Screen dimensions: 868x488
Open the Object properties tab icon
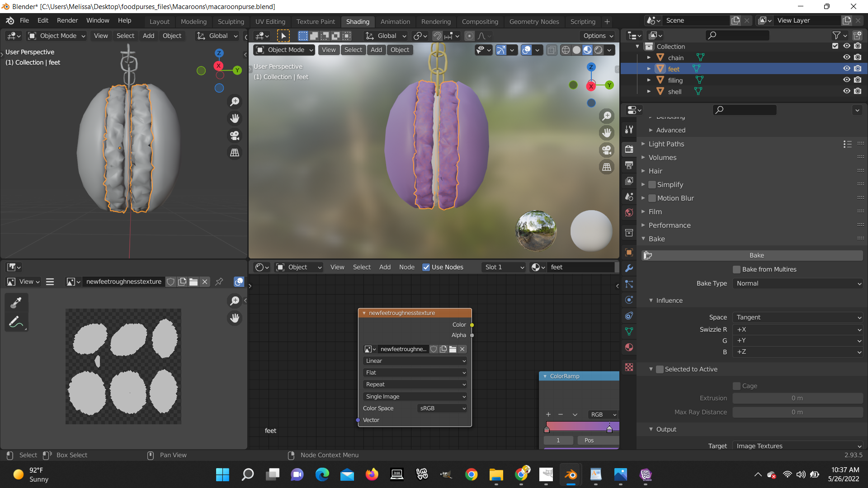pos(629,252)
